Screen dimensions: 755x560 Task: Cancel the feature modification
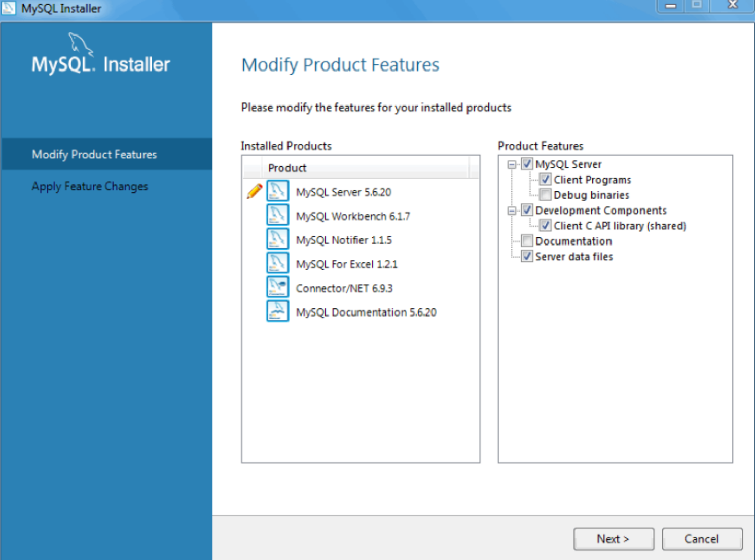coord(702,539)
